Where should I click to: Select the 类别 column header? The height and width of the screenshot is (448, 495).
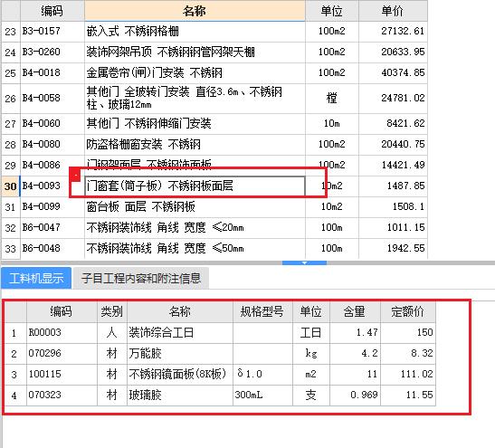(111, 312)
